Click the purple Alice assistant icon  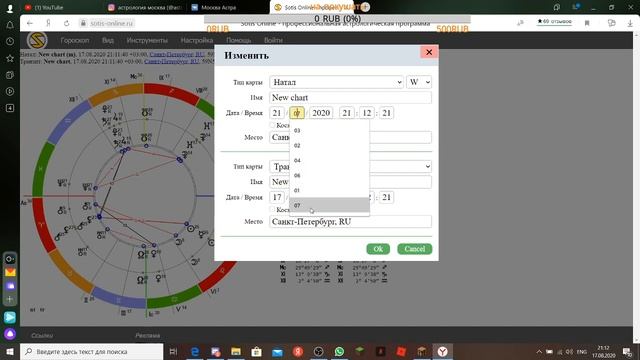tap(10, 334)
